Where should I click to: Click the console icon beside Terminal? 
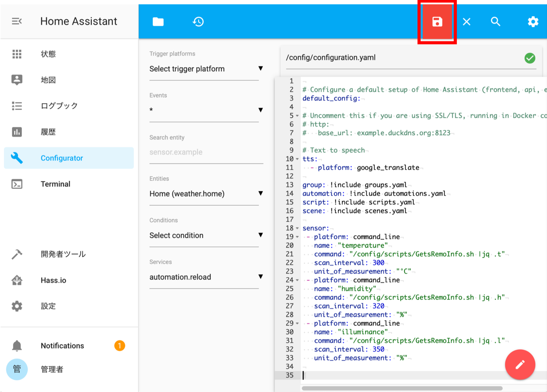tap(17, 184)
